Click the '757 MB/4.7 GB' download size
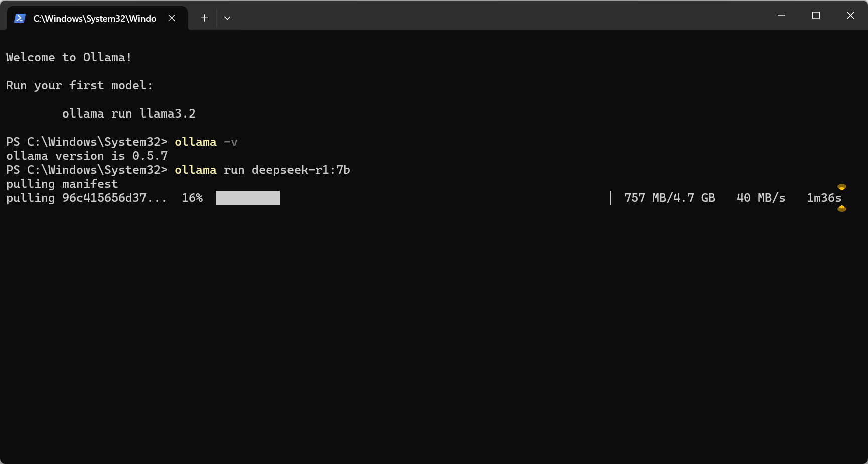 (670, 198)
